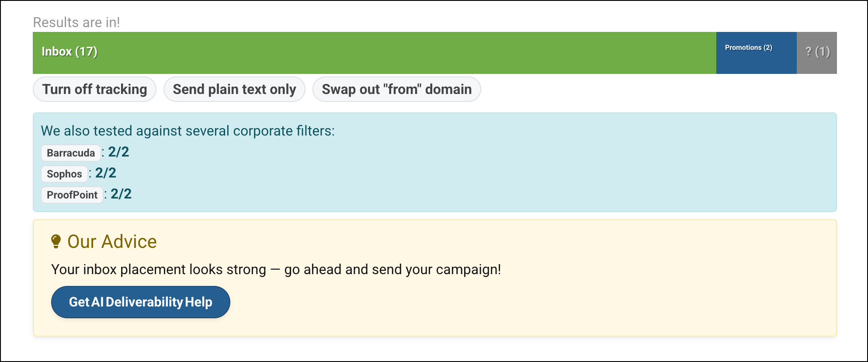Open the green Inbox (17) results segment
Viewport: 868px width, 362px height.
tap(375, 53)
